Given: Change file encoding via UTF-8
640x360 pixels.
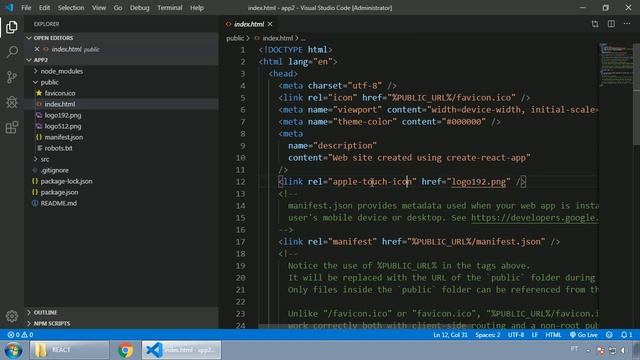Looking at the screenshot, I should [516, 335].
